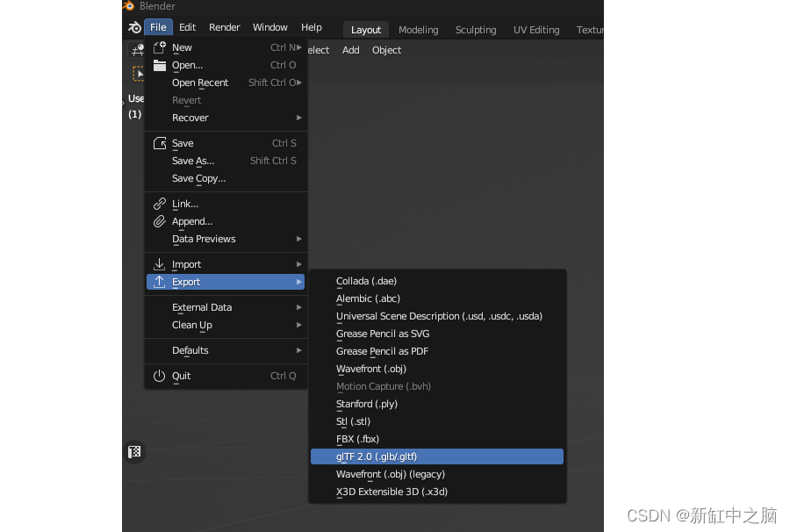Click the chain-link icon beside Link...
Viewport: 790px width, 532px height.
click(161, 204)
